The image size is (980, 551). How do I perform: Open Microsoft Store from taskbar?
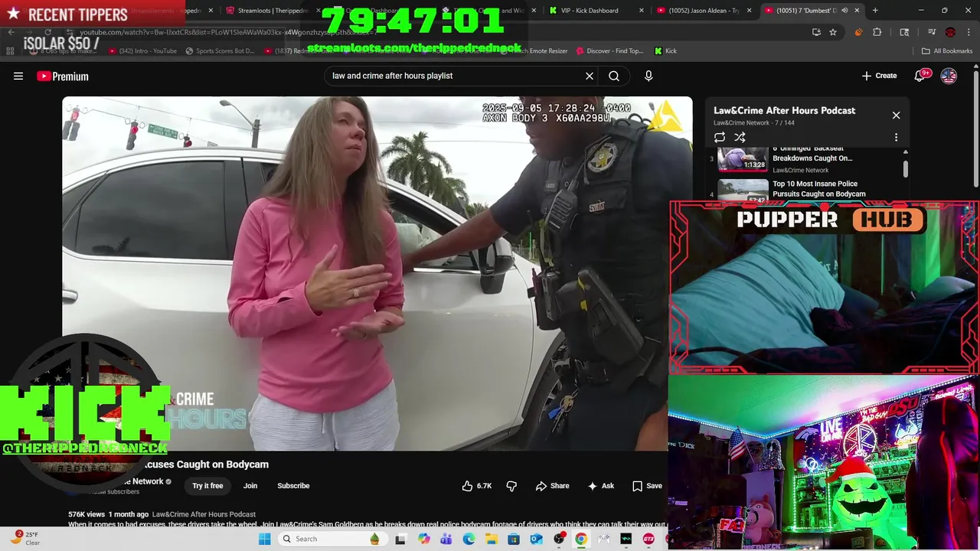(514, 539)
